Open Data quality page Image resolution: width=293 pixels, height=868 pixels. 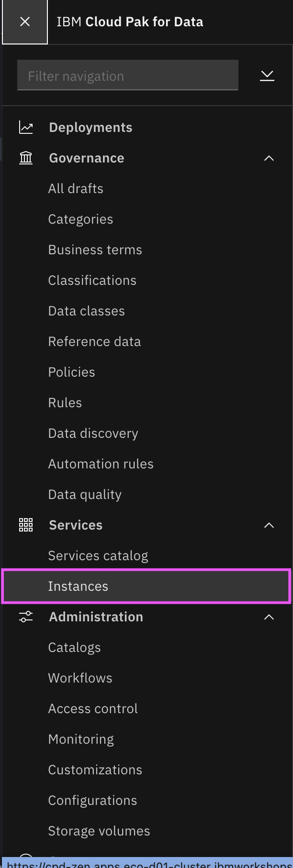pyautogui.click(x=85, y=495)
